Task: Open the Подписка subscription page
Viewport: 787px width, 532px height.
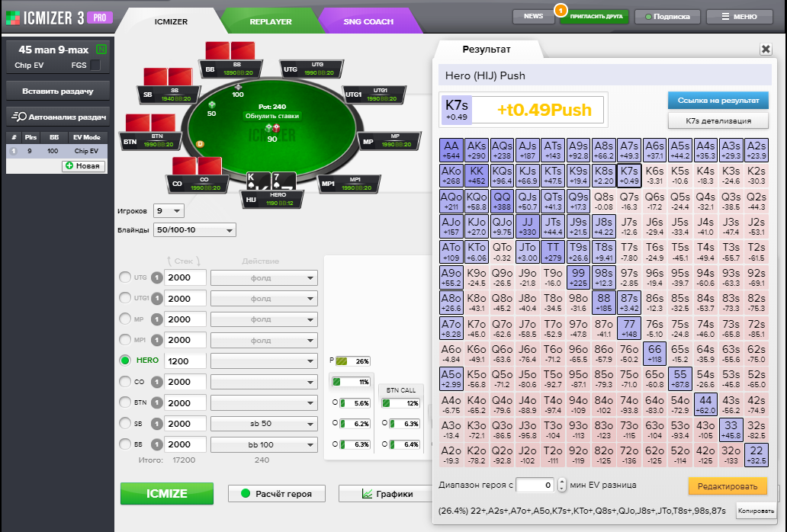Action: (667, 17)
